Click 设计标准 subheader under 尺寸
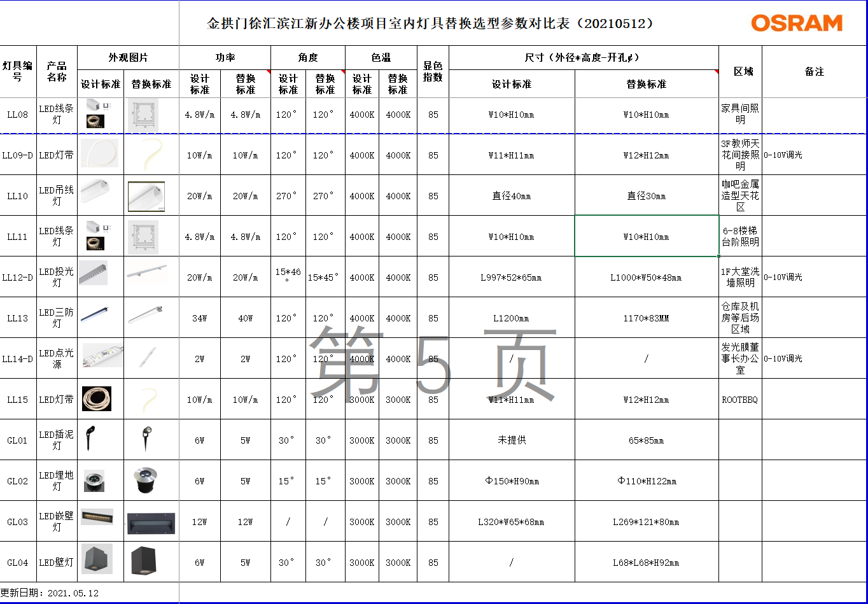Viewport: 868px width, 604px height. point(512,84)
